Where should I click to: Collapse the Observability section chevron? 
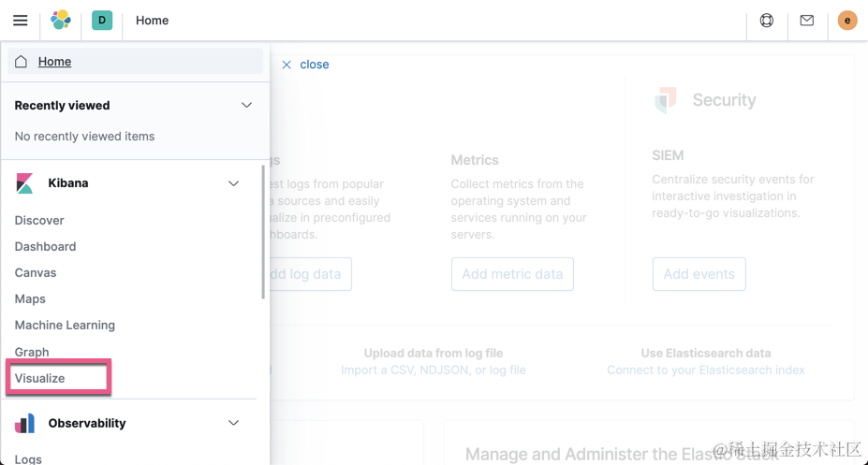pyautogui.click(x=233, y=423)
